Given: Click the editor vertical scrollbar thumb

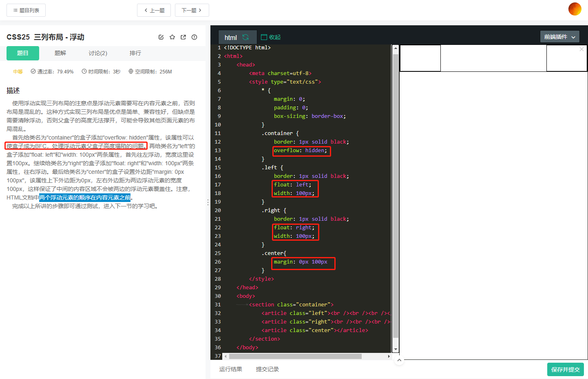Looking at the screenshot, I should (x=395, y=196).
